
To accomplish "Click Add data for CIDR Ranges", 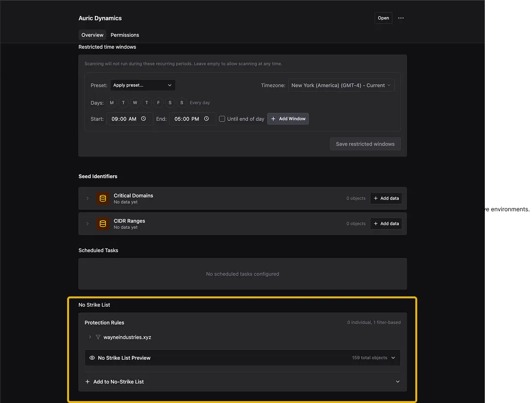I will click(x=386, y=224).
